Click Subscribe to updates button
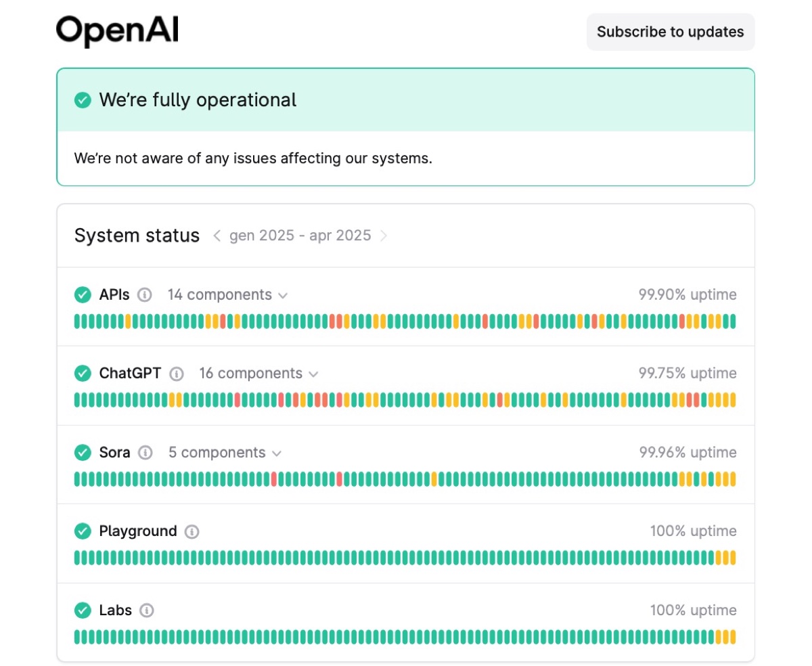This screenshot has height=666, width=812. 670,32
